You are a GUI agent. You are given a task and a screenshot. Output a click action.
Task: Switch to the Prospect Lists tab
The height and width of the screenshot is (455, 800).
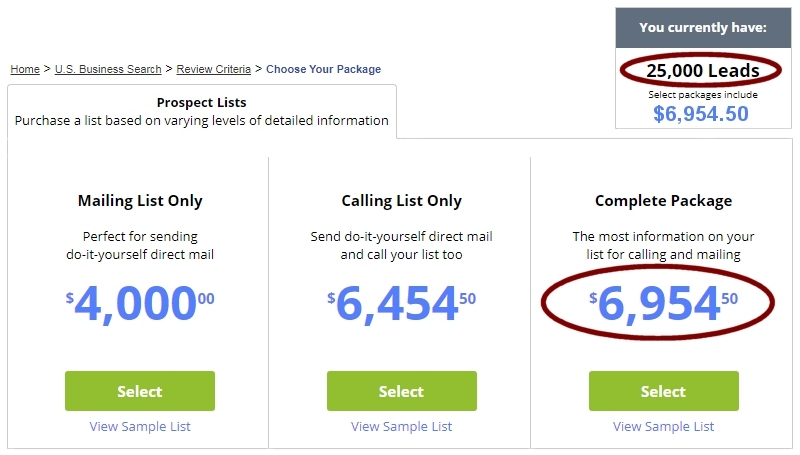[x=201, y=111]
